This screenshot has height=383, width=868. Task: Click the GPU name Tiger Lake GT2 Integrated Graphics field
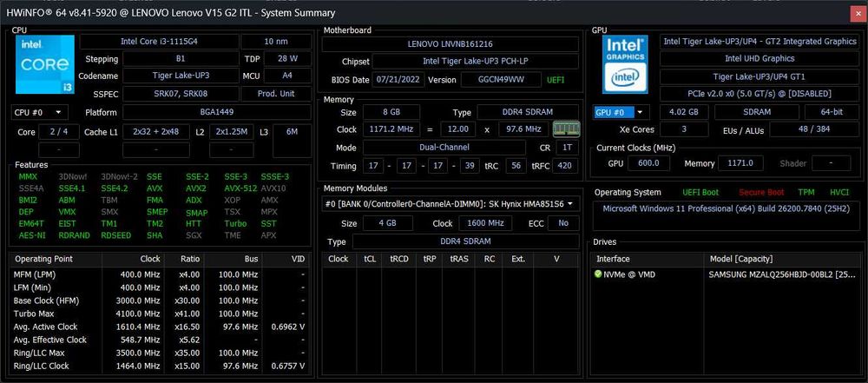pos(759,42)
